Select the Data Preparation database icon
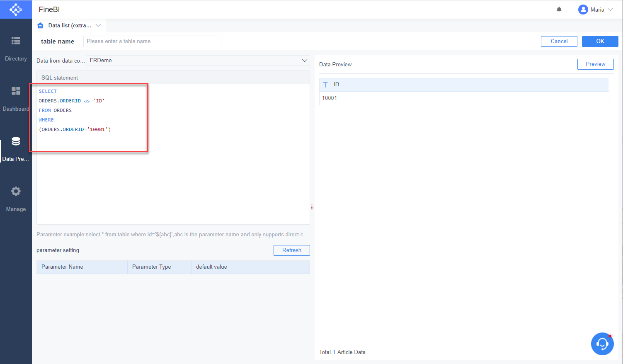The width and height of the screenshot is (623, 364). pos(16,141)
